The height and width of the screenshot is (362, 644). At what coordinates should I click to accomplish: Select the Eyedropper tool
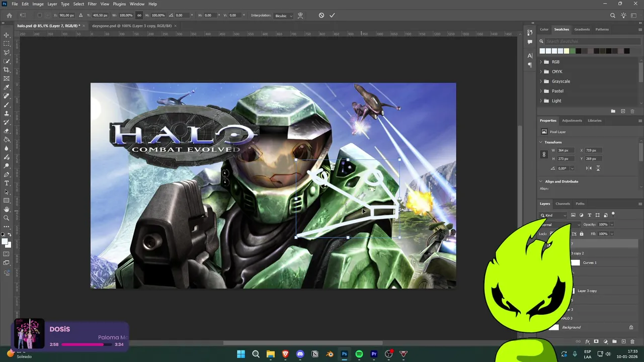pyautogui.click(x=7, y=87)
